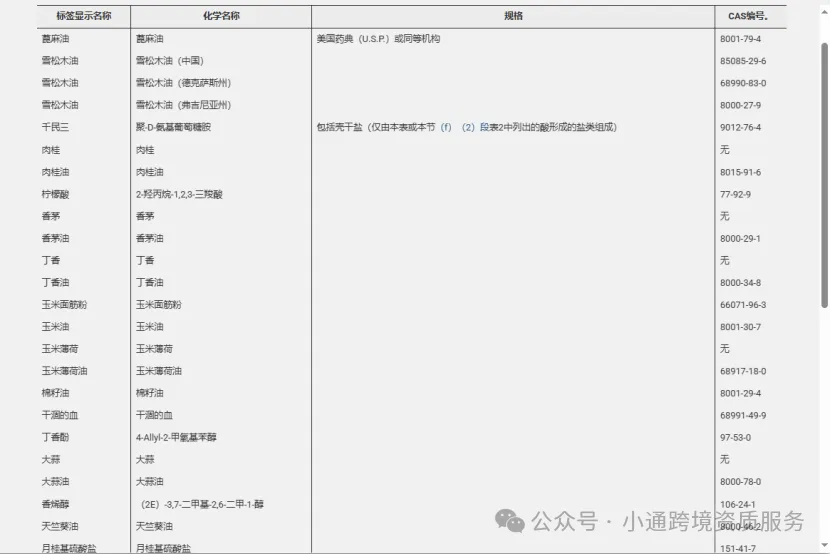
Task: Select CAS number 8000-34-8
Action: click(x=740, y=283)
